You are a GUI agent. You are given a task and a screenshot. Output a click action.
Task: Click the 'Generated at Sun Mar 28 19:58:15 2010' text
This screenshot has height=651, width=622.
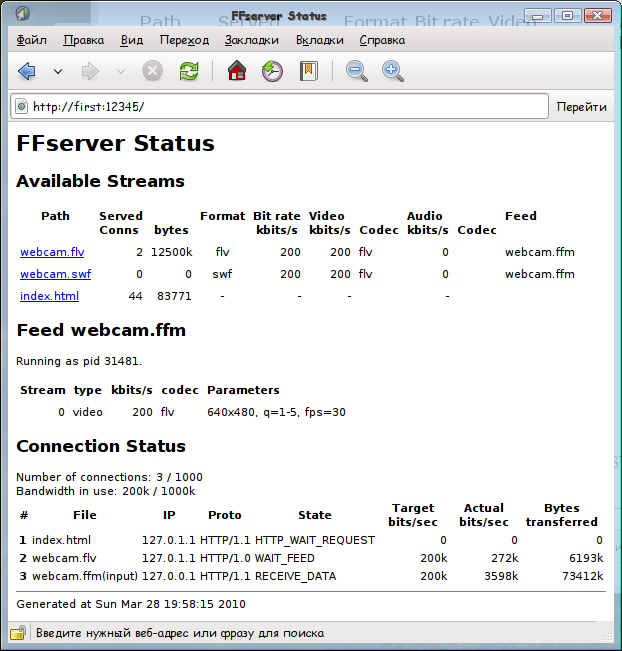point(131,604)
